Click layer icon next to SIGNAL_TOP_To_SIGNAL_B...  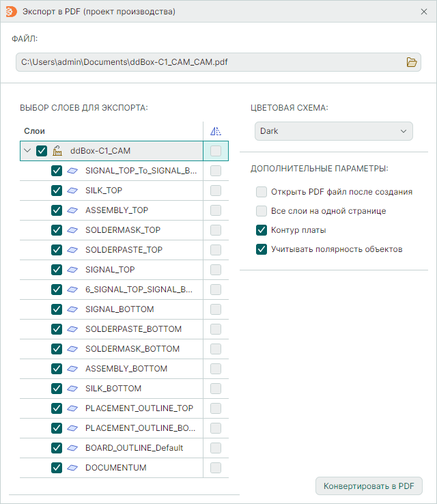pos(72,171)
